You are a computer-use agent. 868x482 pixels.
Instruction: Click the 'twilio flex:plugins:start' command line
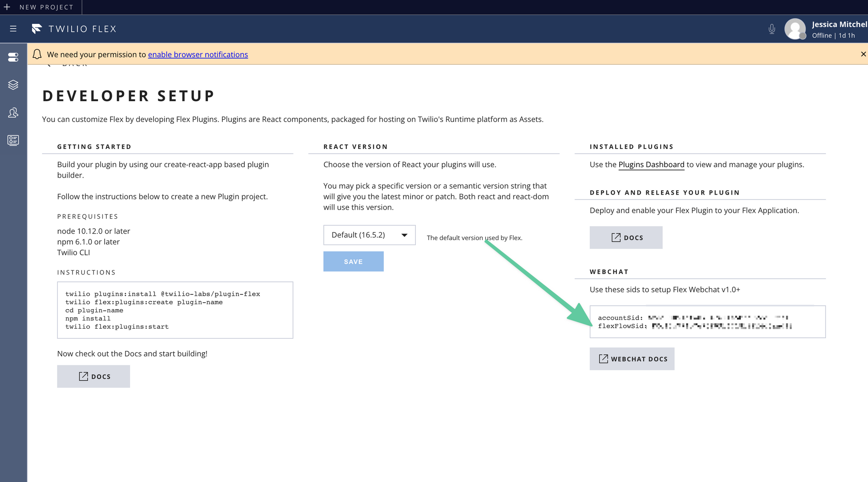(x=117, y=327)
